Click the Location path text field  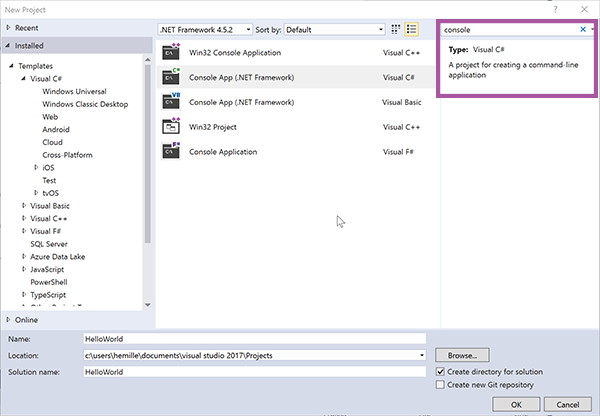point(251,355)
